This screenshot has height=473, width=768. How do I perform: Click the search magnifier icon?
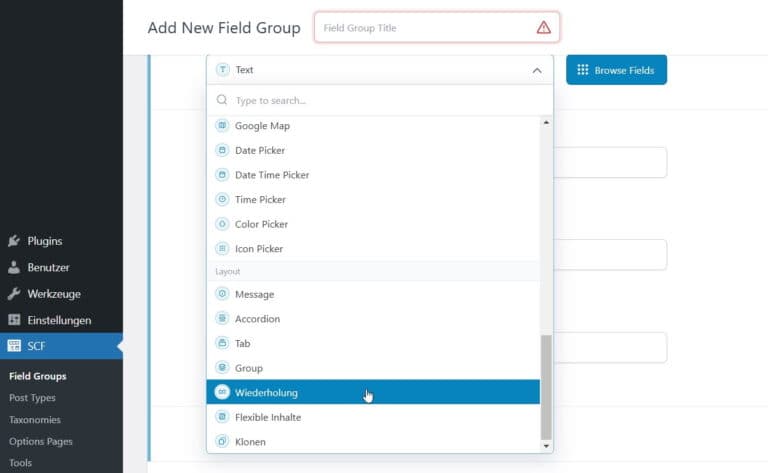[222, 100]
